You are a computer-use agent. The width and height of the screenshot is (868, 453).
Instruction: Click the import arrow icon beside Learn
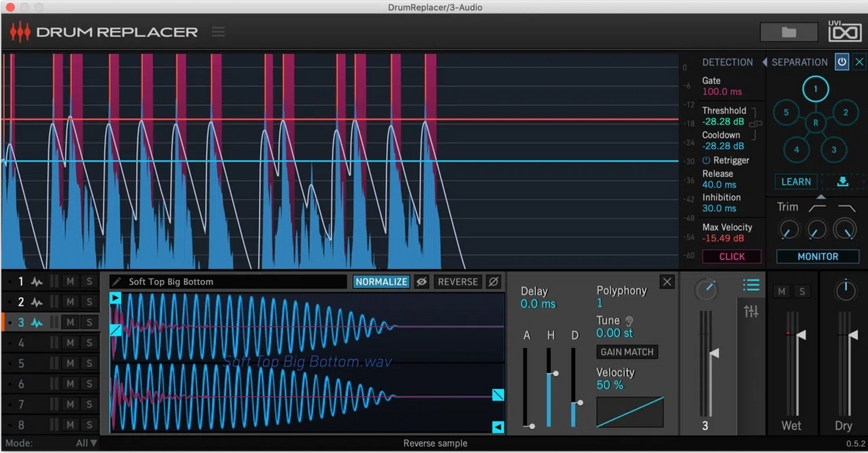pyautogui.click(x=843, y=182)
